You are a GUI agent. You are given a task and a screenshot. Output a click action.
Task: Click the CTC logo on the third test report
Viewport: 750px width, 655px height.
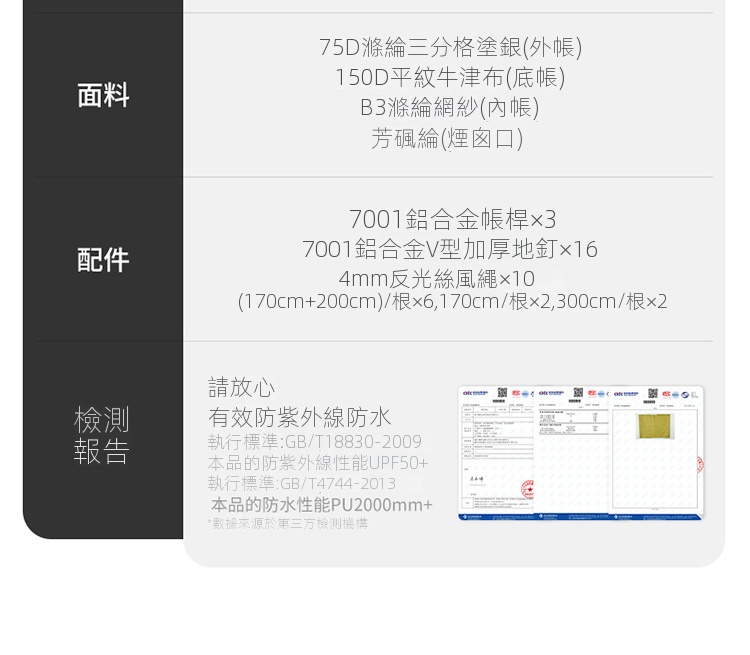(x=622, y=394)
